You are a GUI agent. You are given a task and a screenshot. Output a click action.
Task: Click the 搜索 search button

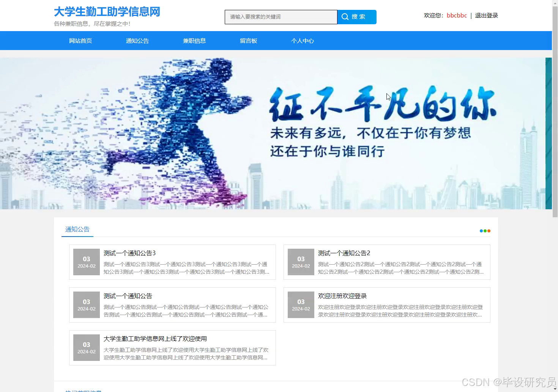357,17
